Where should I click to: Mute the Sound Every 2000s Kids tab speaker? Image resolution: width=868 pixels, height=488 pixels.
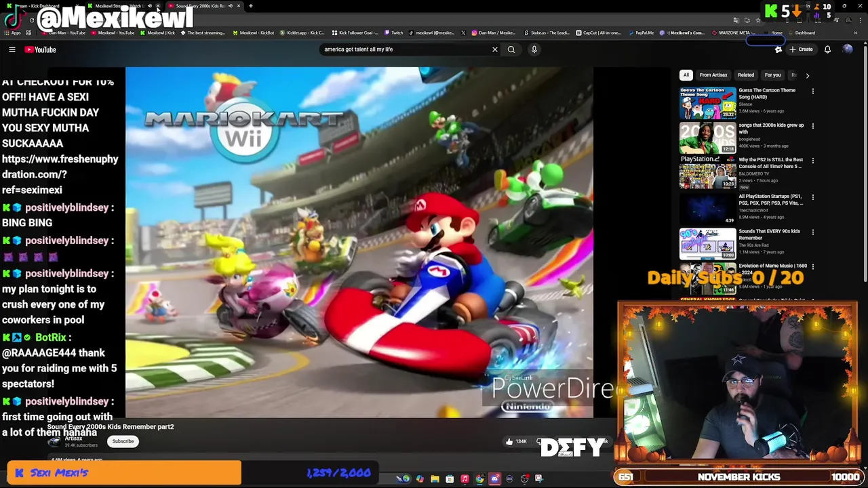(231, 6)
